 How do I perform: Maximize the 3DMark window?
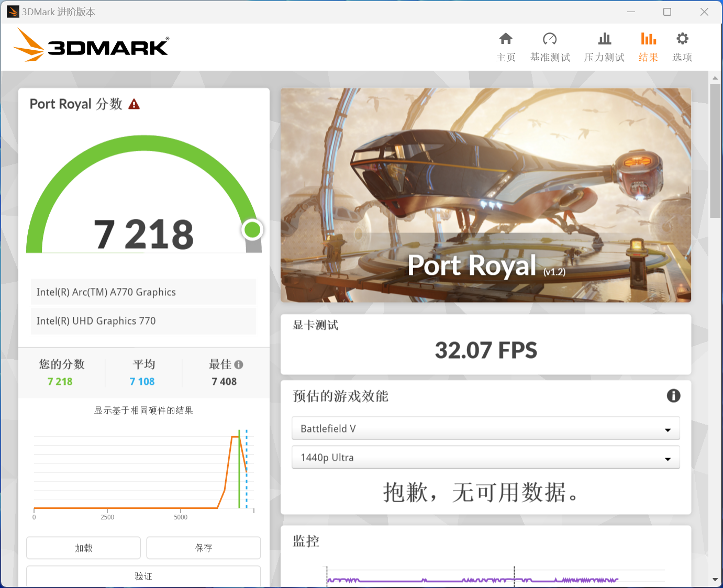[x=667, y=12]
